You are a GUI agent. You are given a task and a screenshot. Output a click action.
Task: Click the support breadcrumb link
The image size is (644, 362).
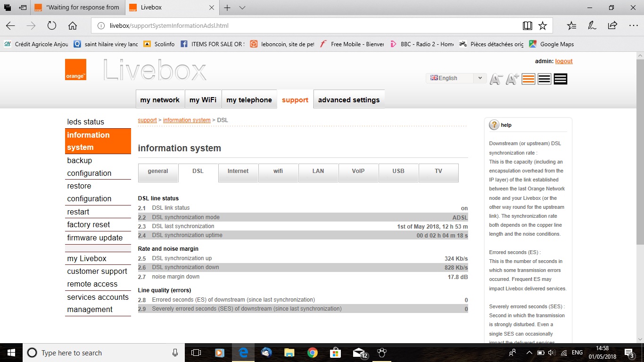coord(147,120)
